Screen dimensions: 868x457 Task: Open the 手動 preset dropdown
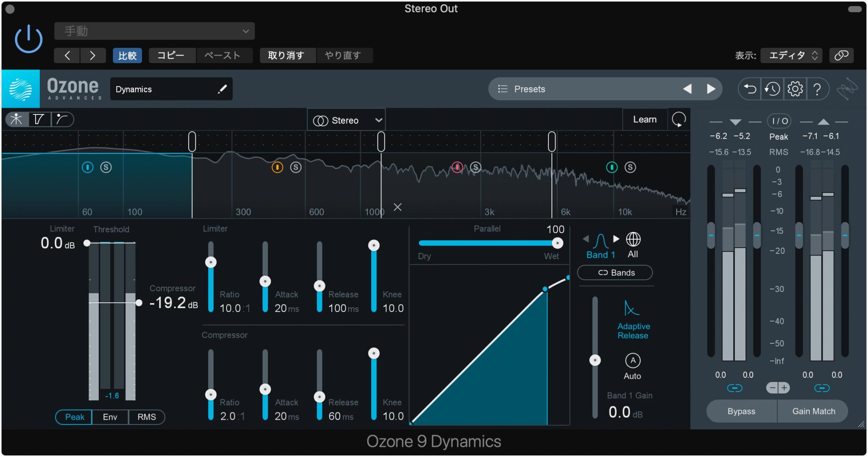click(x=154, y=31)
